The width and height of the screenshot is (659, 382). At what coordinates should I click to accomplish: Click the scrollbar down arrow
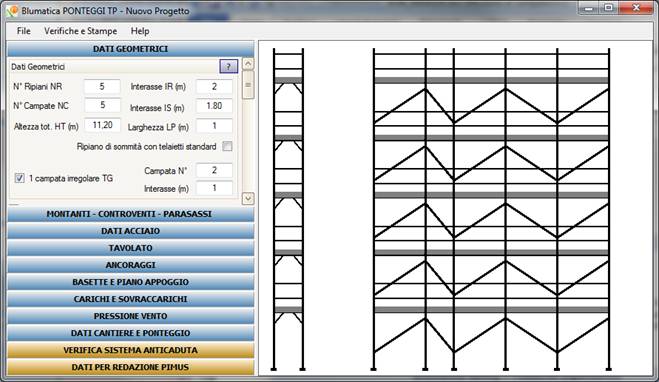click(x=248, y=198)
